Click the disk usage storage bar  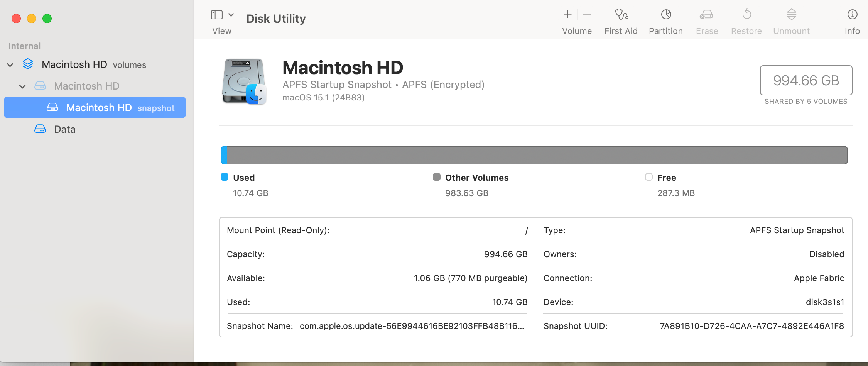(534, 155)
